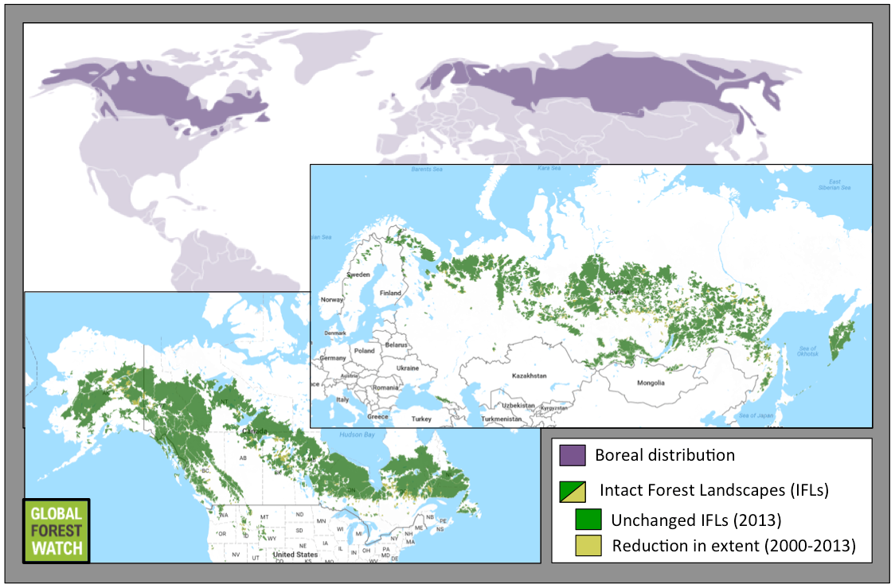Screen dimensions: 895x588
Task: Click the split green-yellow Intact Forest Landscapes swatch
Action: (x=572, y=491)
